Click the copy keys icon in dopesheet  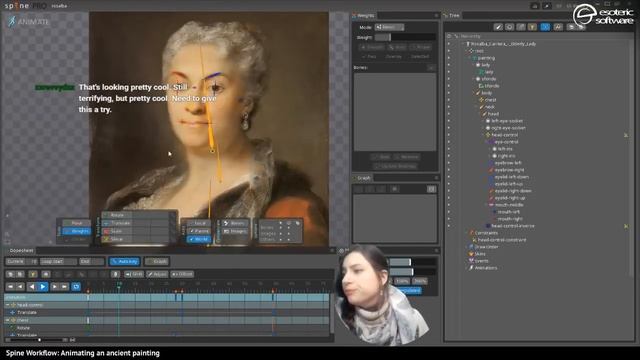click(x=11, y=274)
